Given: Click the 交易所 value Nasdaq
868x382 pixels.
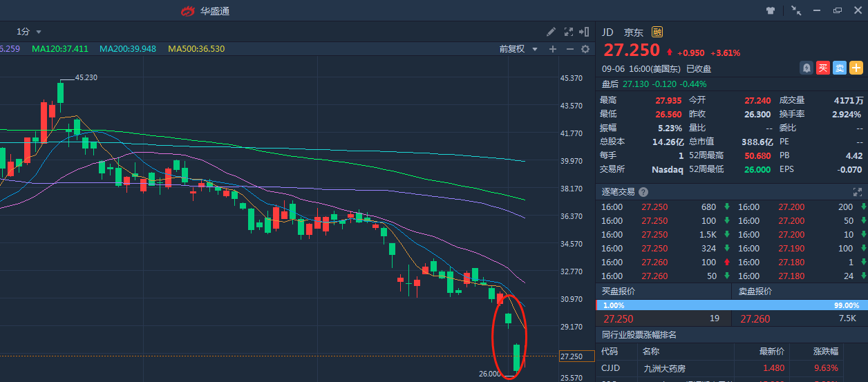Looking at the screenshot, I should click(668, 169).
